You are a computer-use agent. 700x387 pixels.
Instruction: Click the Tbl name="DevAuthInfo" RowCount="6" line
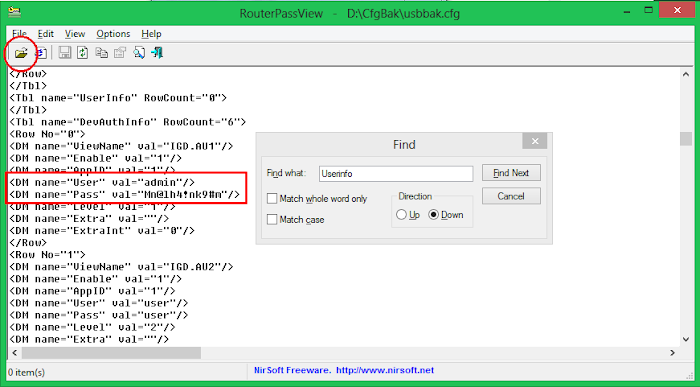tap(128, 122)
